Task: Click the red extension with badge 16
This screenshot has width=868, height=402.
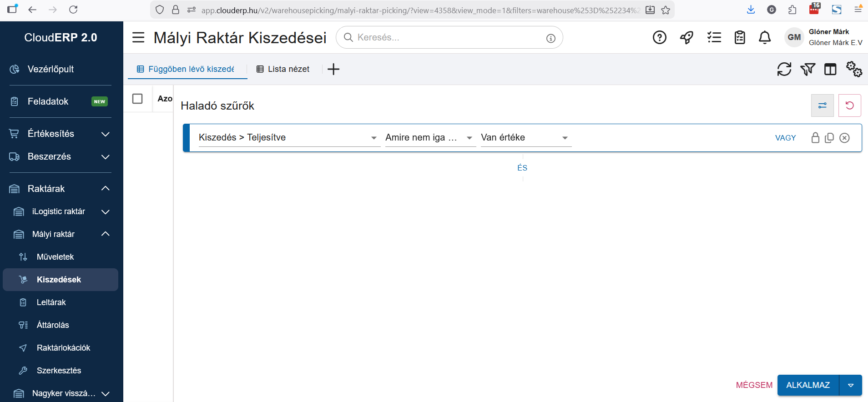Action: (x=814, y=9)
